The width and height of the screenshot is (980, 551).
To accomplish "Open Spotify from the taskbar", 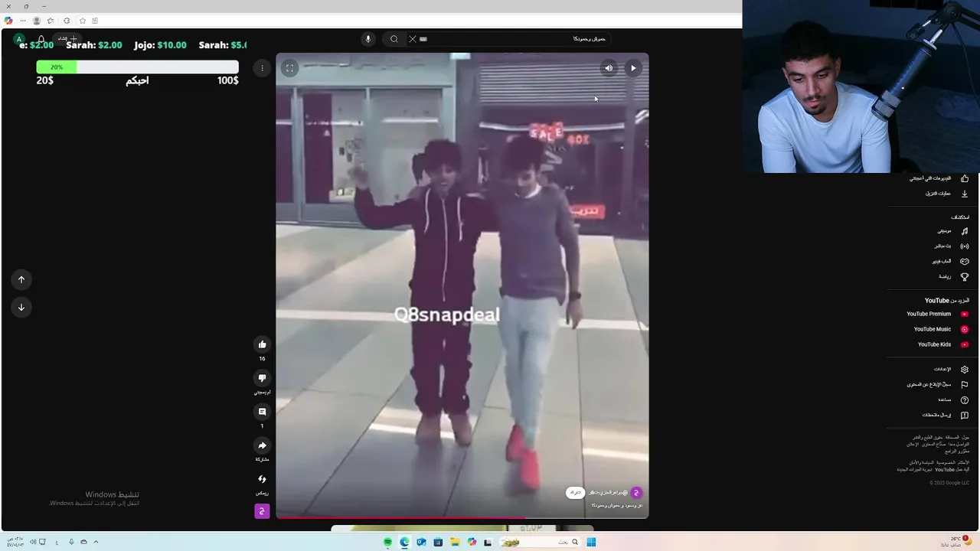I will [387, 542].
